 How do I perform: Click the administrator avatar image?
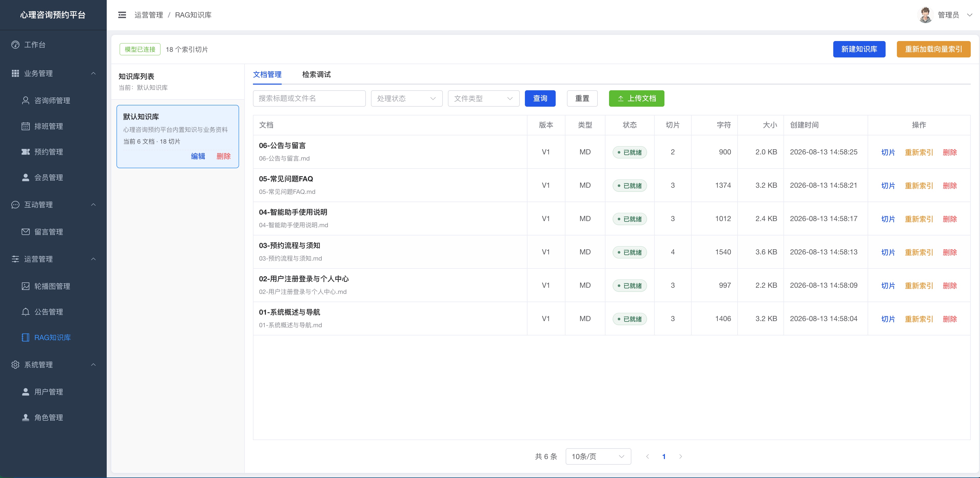click(x=925, y=15)
